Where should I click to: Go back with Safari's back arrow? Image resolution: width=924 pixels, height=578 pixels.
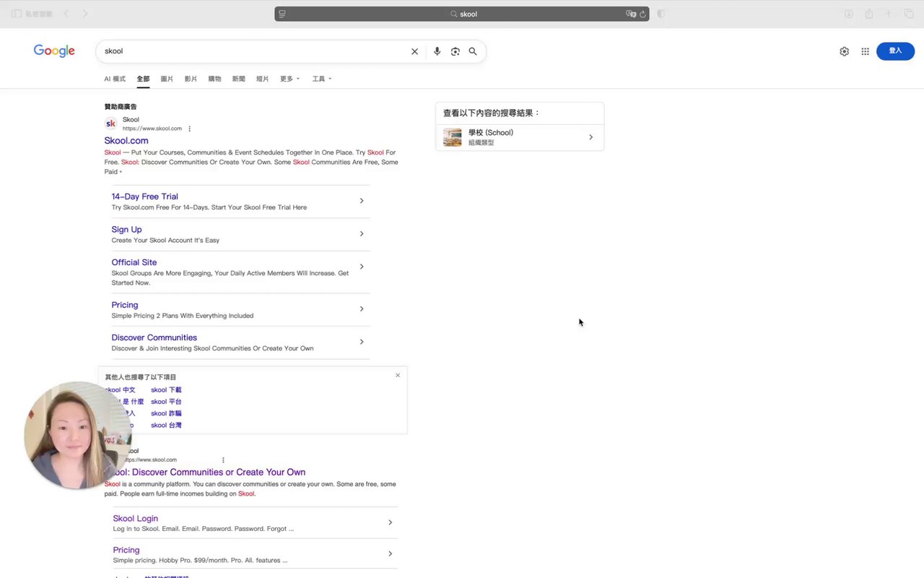[66, 14]
